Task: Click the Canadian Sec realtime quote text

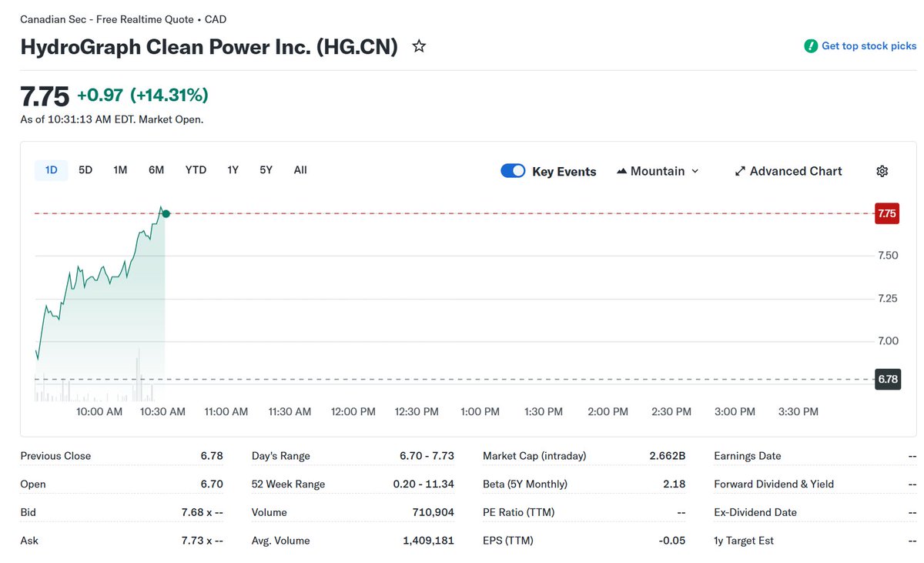Action: point(123,19)
